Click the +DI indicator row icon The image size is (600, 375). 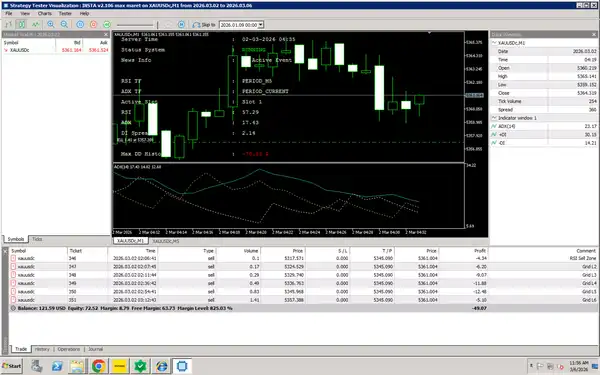tap(494, 135)
